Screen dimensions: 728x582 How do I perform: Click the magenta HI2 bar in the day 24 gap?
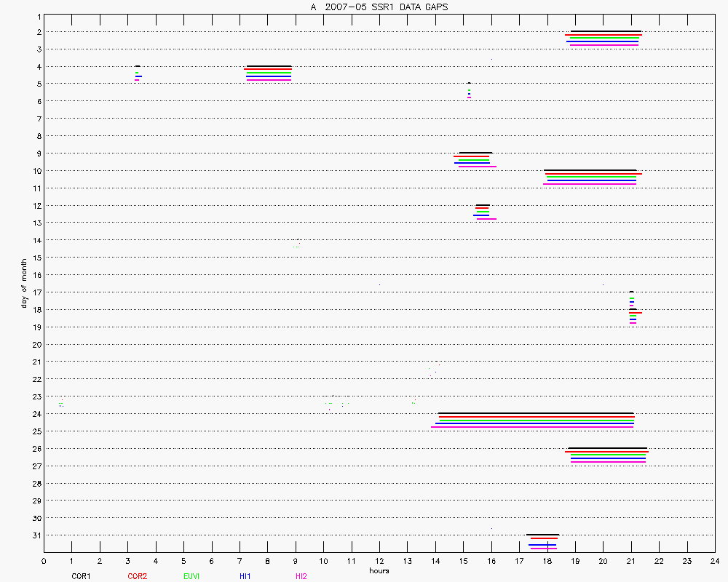pos(532,427)
